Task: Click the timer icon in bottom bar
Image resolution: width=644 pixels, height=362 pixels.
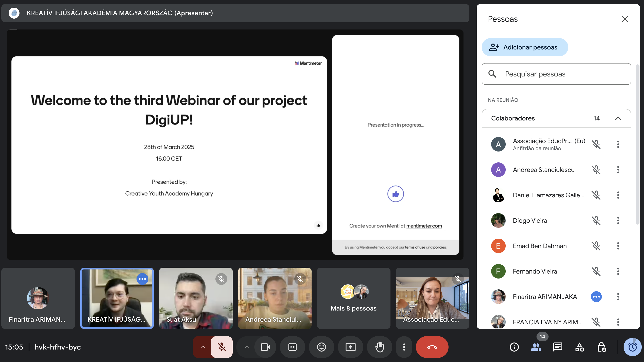Action: (x=632, y=347)
